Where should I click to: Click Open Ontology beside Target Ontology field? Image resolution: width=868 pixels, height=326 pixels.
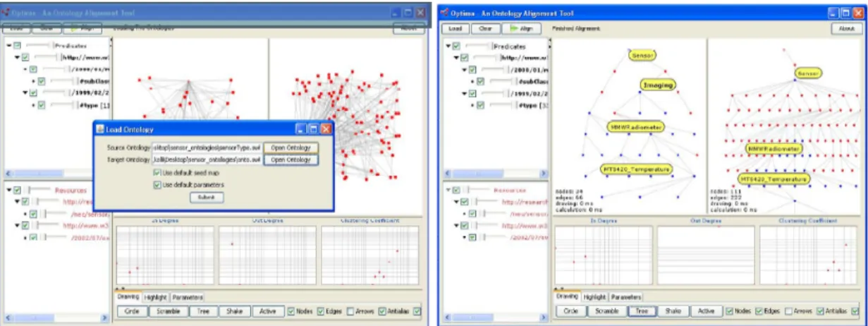tap(291, 160)
